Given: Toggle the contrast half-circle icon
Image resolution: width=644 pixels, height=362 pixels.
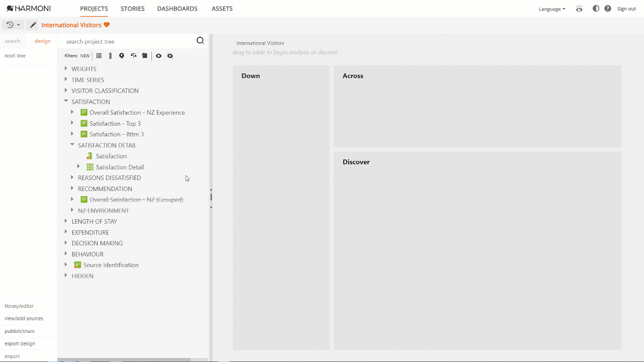Looking at the screenshot, I should pyautogui.click(x=596, y=9).
